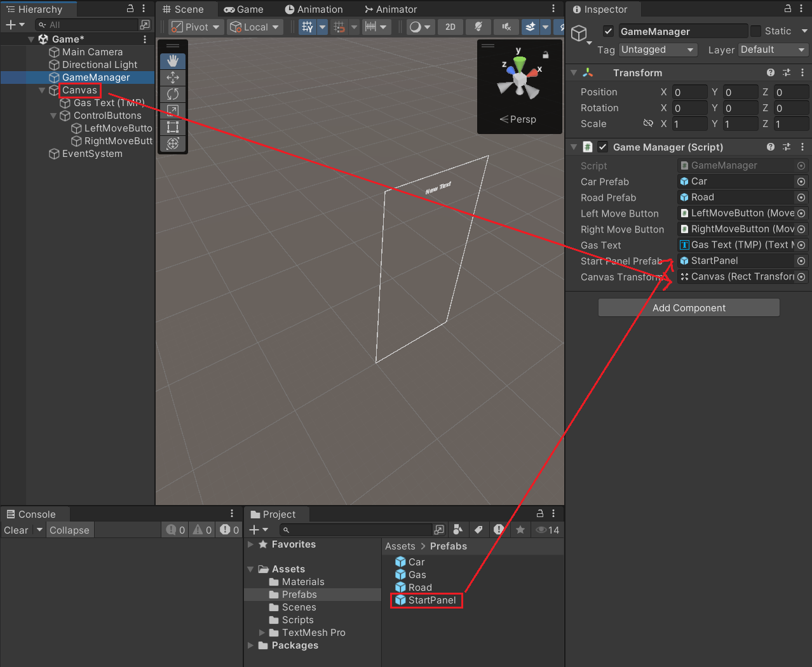Viewport: 812px width, 667px height.
Task: Collapse the Transform component
Action: pyautogui.click(x=574, y=73)
